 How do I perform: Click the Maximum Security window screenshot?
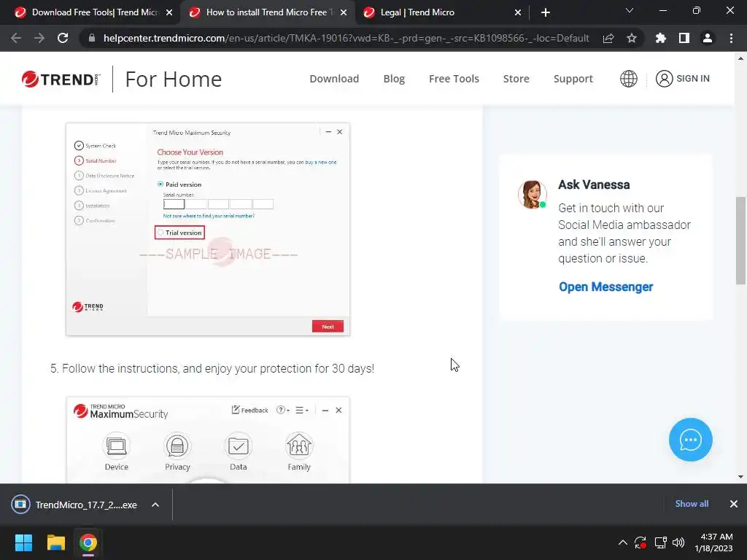(x=208, y=440)
